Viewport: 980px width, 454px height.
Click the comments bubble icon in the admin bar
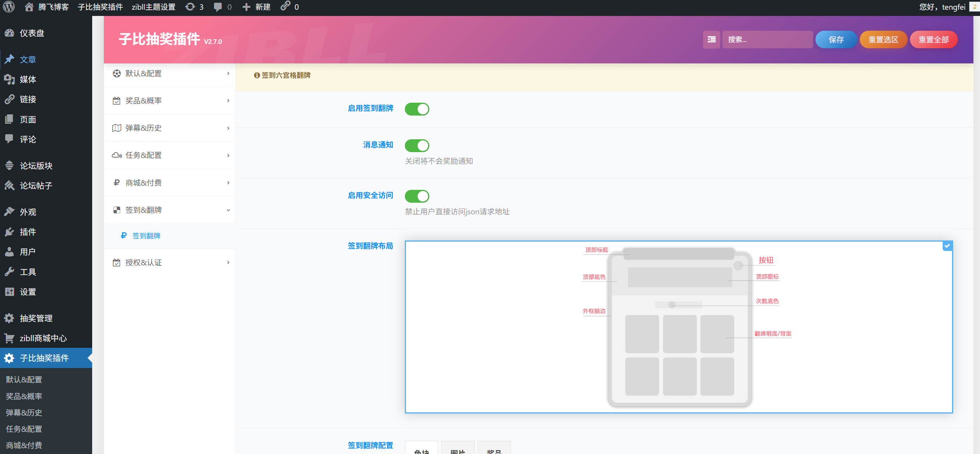pos(218,7)
